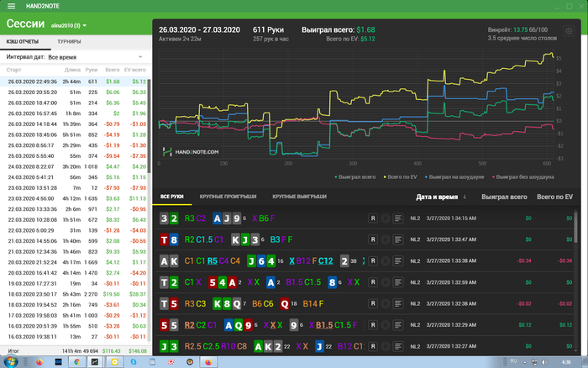Image resolution: width=588 pixels, height=368 pixels.
Task: Open hand text for the 1:32:27 AM hand
Action: pos(398,346)
